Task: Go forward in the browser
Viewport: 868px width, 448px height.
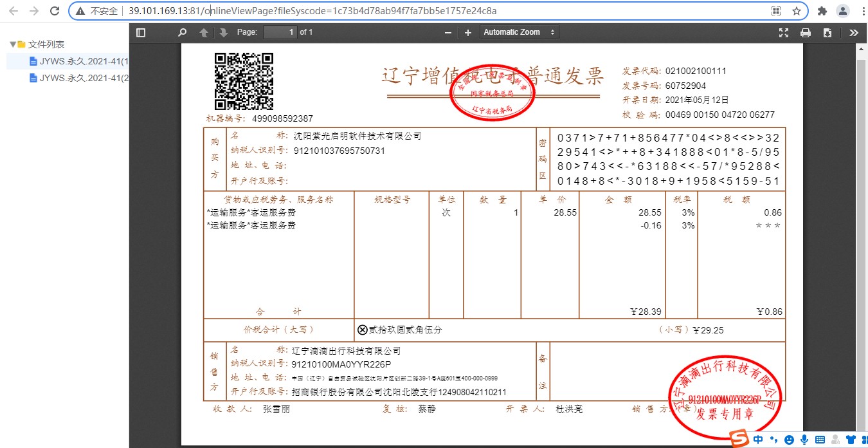Action: pyautogui.click(x=34, y=11)
